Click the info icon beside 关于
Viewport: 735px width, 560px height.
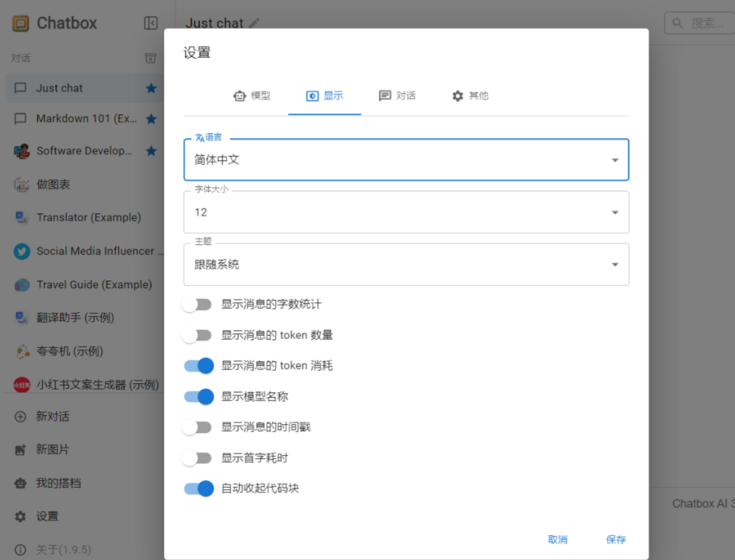(20, 550)
